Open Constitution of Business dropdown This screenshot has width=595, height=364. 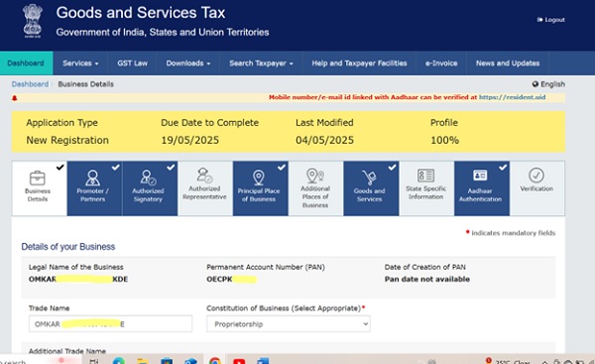289,323
